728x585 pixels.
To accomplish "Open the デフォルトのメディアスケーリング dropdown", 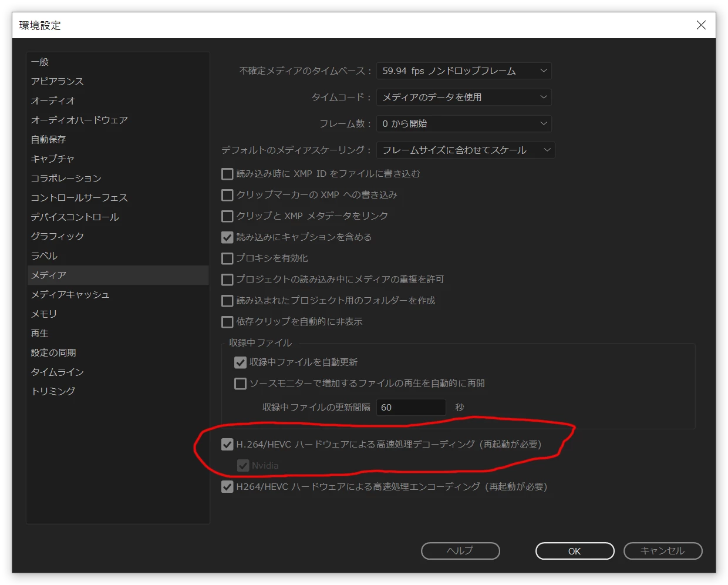I will [466, 150].
